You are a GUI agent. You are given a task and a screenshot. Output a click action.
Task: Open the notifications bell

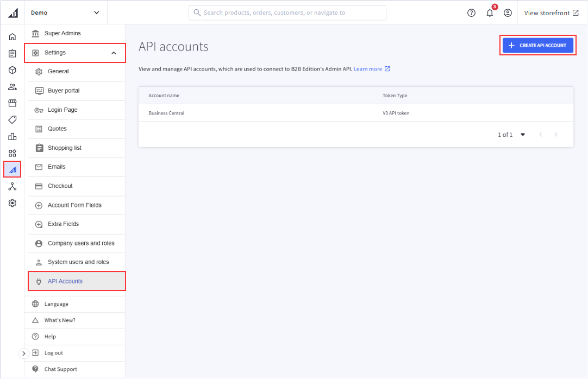coord(490,13)
